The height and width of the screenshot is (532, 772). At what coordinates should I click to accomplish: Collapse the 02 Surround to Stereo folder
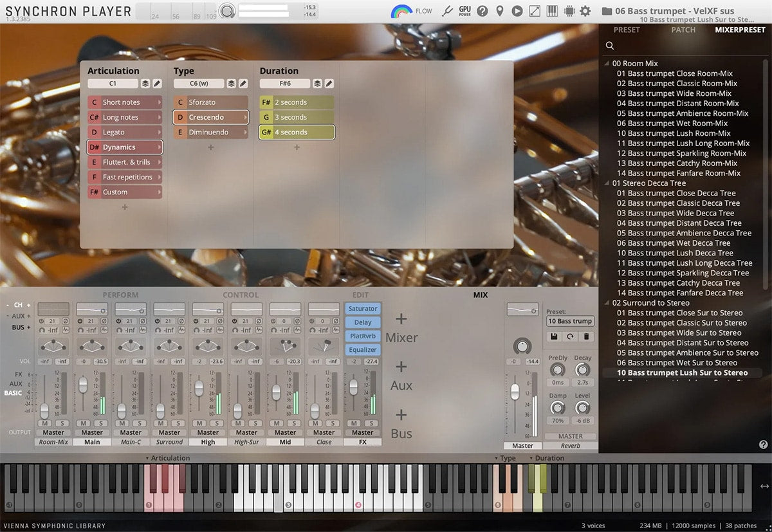point(607,303)
